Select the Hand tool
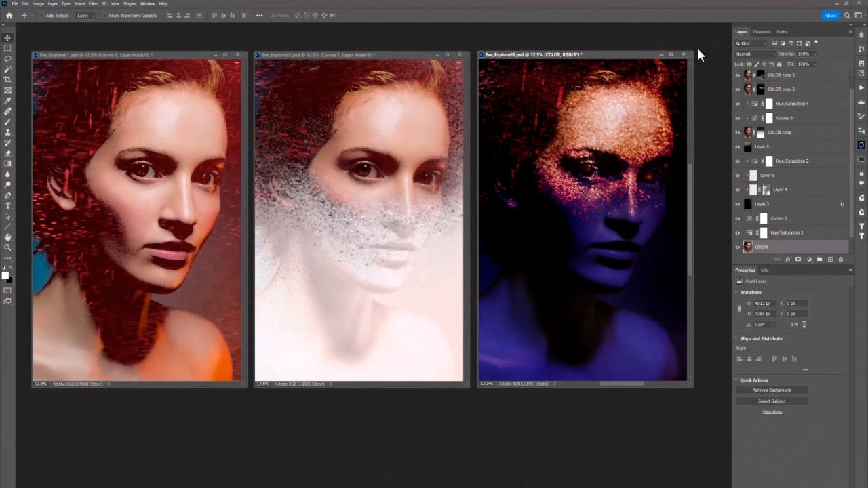 [x=7, y=237]
